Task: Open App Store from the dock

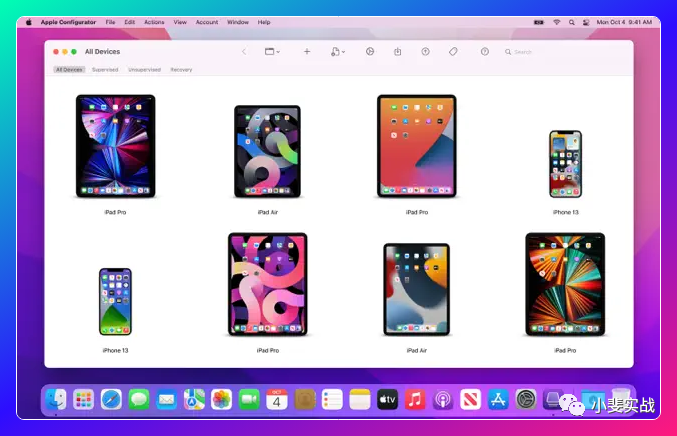Action: point(498,399)
